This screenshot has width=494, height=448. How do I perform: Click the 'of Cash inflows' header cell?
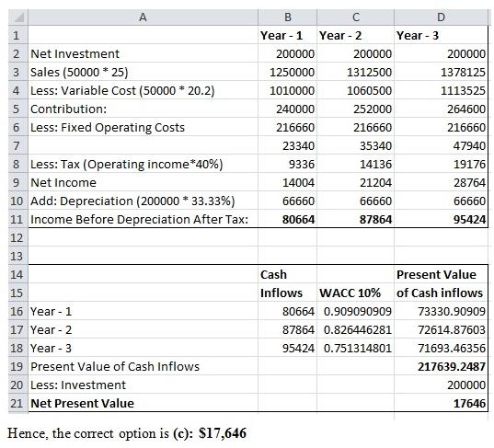pyautogui.click(x=441, y=293)
